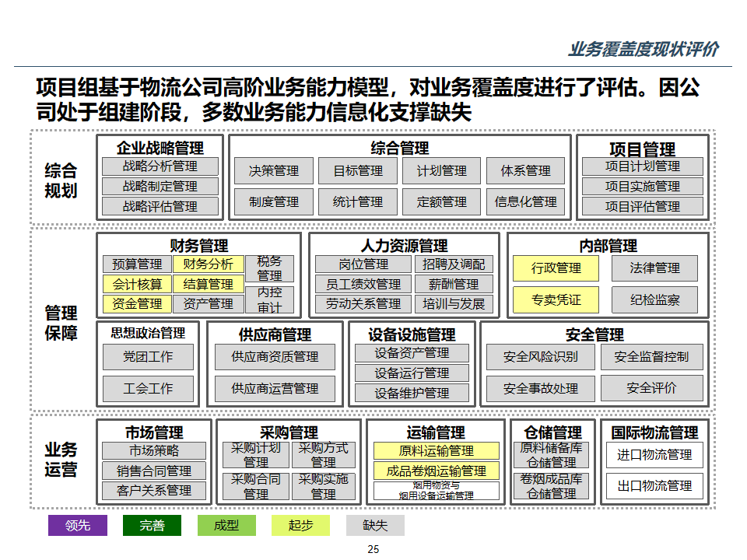Image resolution: width=747 pixels, height=560 pixels.
Task: Select the 市场策略 box
Action: pos(154,450)
